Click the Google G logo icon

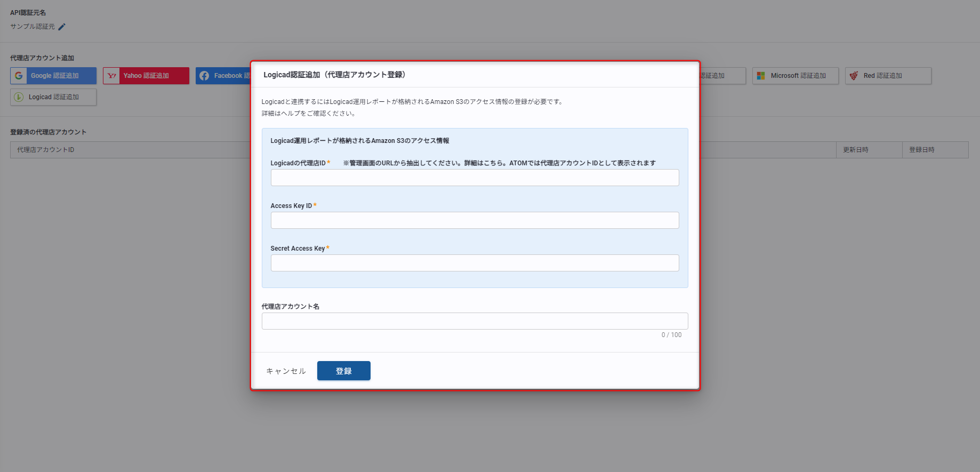pyautogui.click(x=19, y=76)
